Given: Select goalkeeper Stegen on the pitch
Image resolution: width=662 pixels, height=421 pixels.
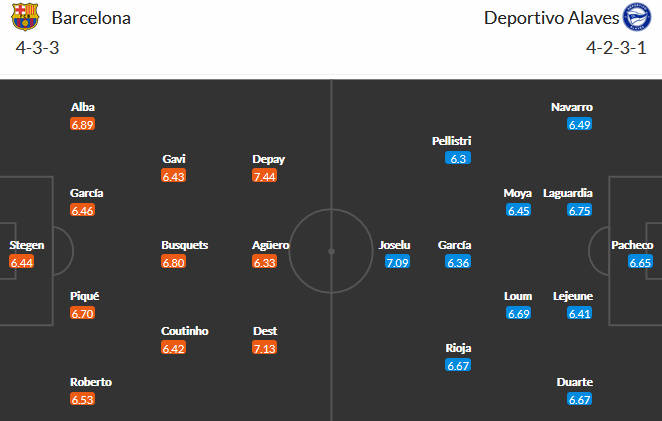Looking at the screenshot, I should point(26,245).
